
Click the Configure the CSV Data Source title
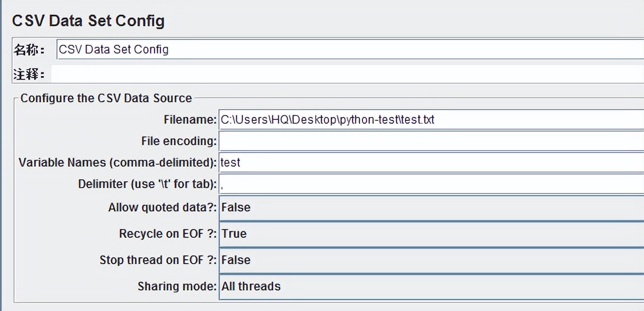coord(106,98)
